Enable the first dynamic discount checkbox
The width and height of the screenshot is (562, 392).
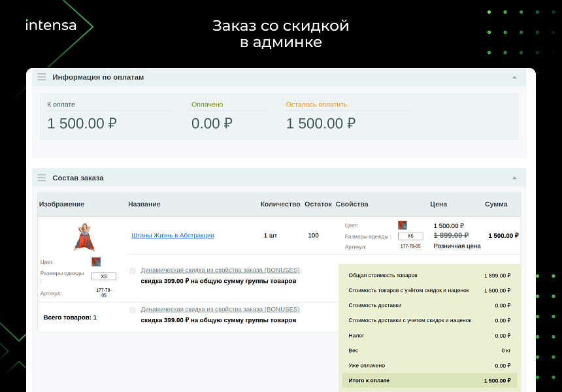(133, 270)
